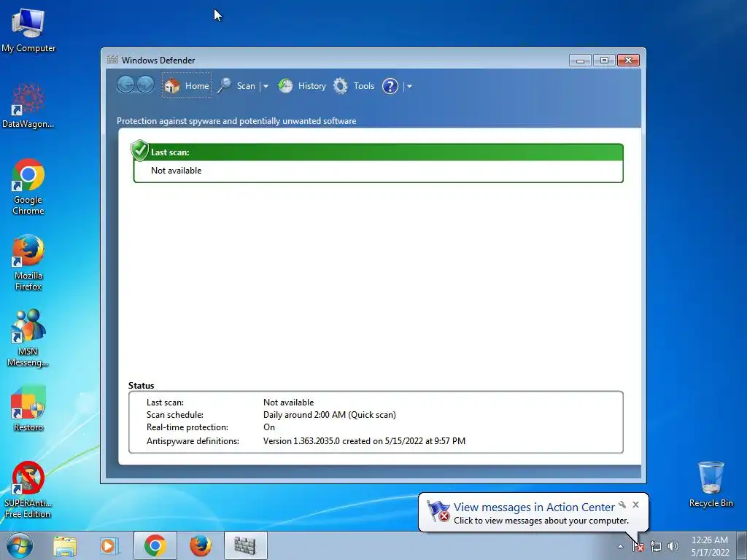
Task: Maximize the Windows Defender window
Action: (604, 61)
